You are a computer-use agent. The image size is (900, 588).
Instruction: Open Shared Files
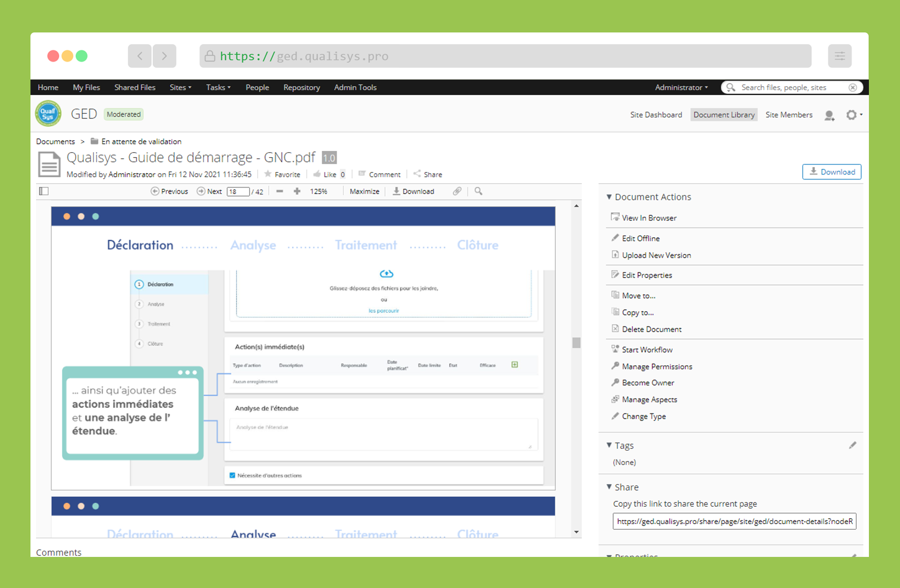click(135, 88)
